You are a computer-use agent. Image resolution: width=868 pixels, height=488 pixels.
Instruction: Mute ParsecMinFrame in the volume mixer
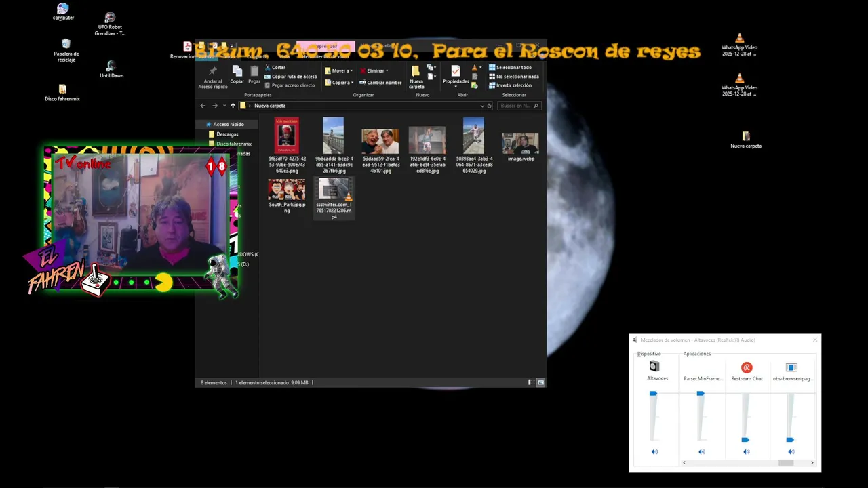[701, 452]
